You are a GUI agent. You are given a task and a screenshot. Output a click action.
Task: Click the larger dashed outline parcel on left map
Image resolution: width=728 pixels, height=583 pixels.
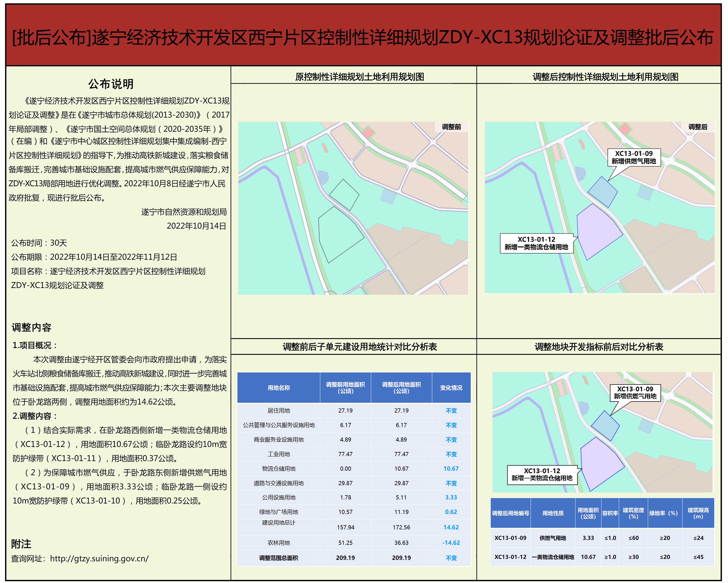point(339,234)
